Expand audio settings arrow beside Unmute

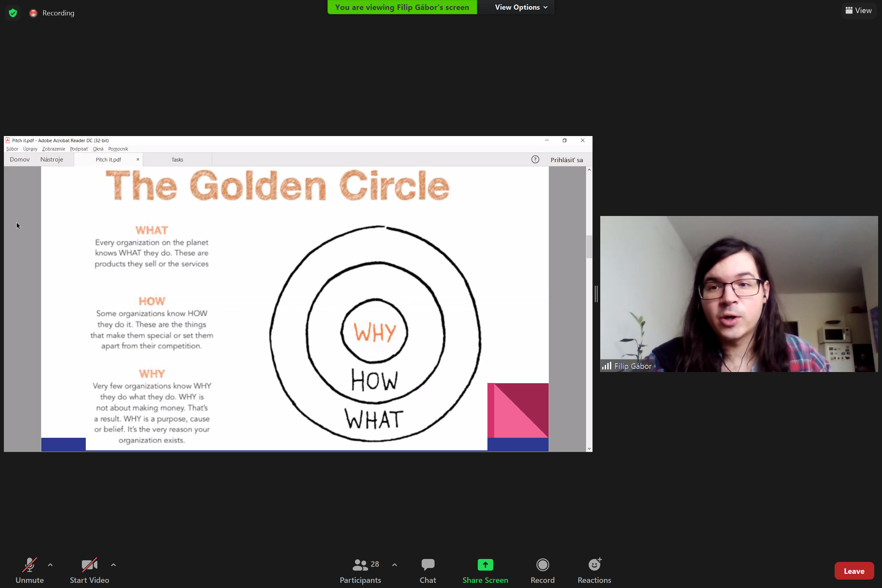50,564
